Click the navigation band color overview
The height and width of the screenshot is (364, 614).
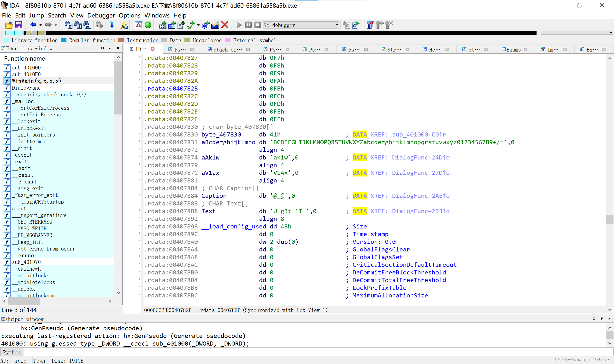[x=270, y=33]
